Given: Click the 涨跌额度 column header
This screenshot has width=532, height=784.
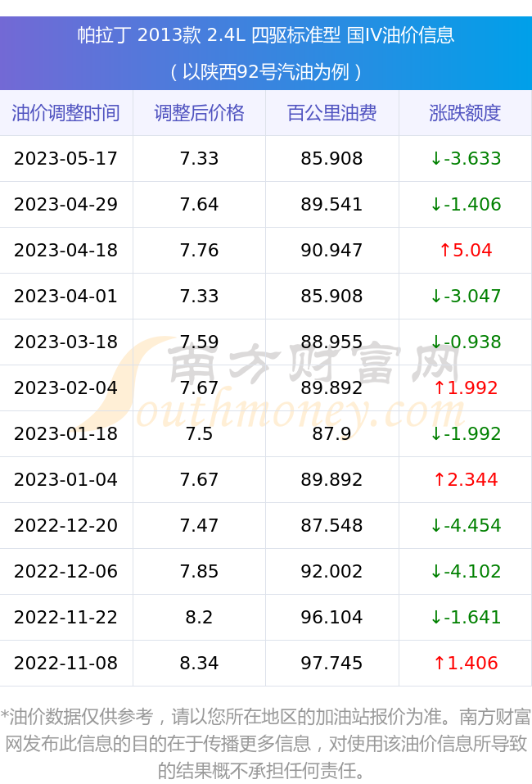Looking at the screenshot, I should point(465,113).
